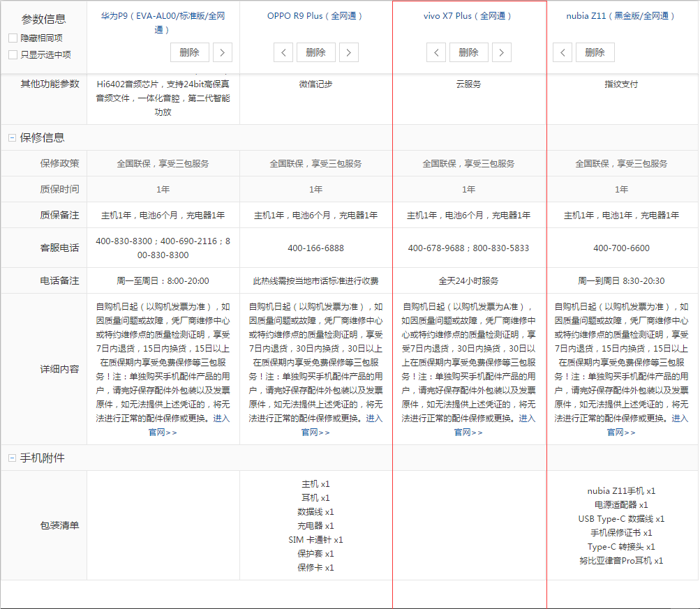Select the 详细内容 row label

pos(60,369)
